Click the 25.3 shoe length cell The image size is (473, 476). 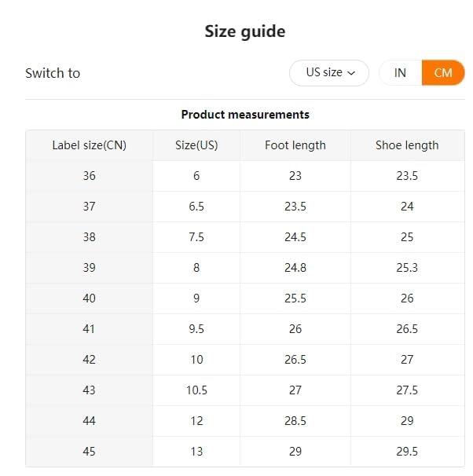(407, 268)
